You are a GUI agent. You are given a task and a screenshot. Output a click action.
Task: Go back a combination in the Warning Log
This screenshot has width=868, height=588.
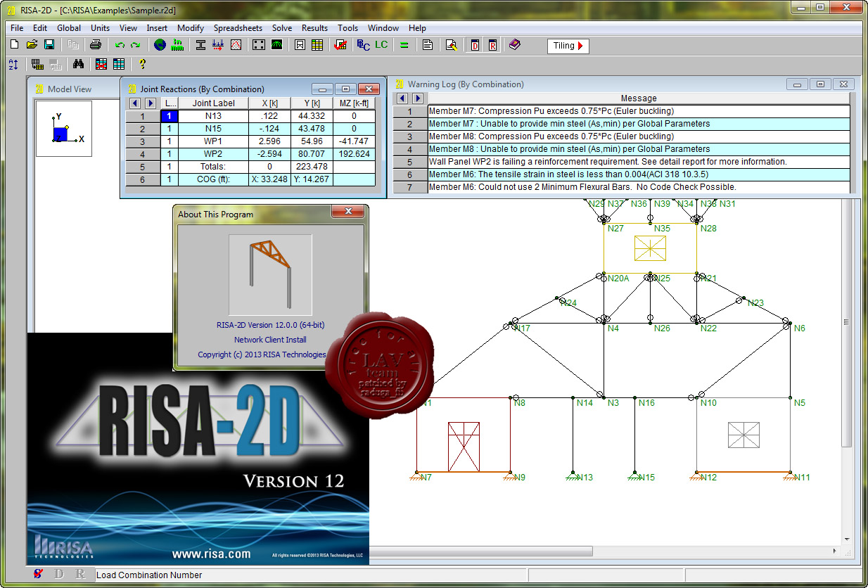pyautogui.click(x=403, y=98)
